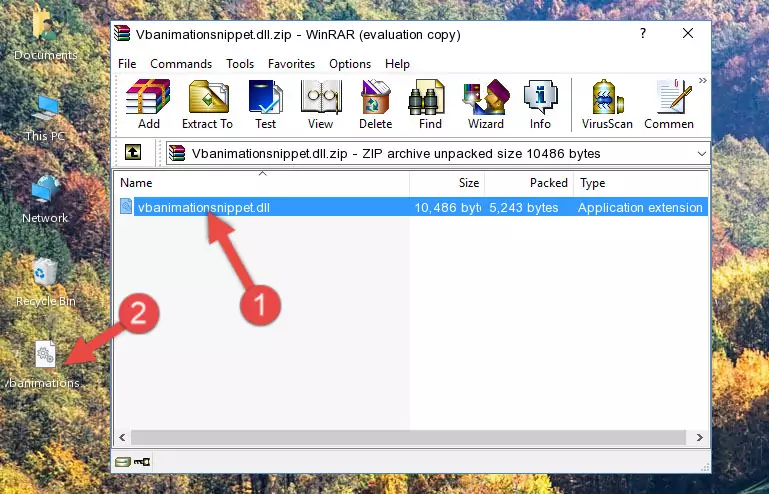769x494 pixels.
Task: Click the archive icon in address bar
Action: (177, 154)
